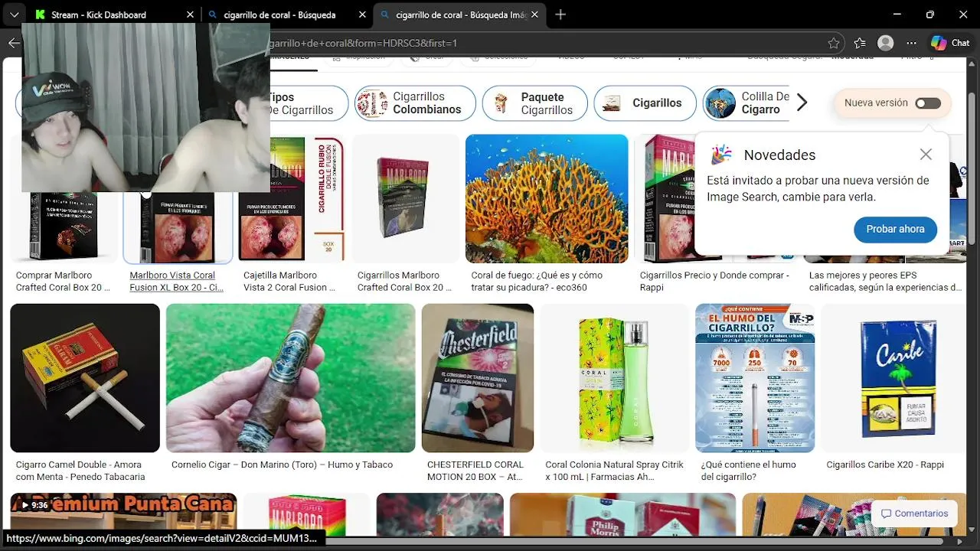Open the Philip Morris packs image in bottom row

pyautogui.click(x=623, y=514)
